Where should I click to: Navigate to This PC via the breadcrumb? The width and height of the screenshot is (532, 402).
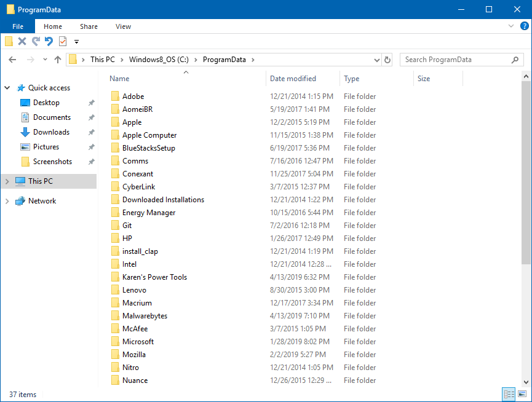point(103,60)
